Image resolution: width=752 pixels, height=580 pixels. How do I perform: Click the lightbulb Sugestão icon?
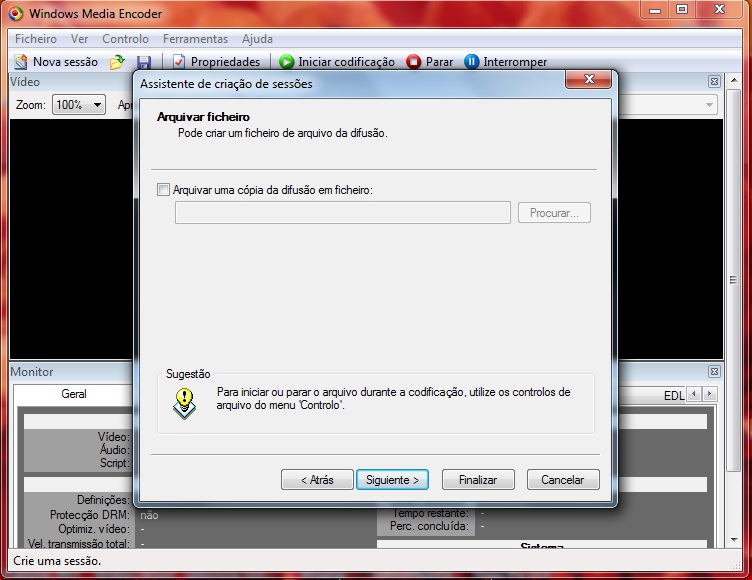point(184,403)
